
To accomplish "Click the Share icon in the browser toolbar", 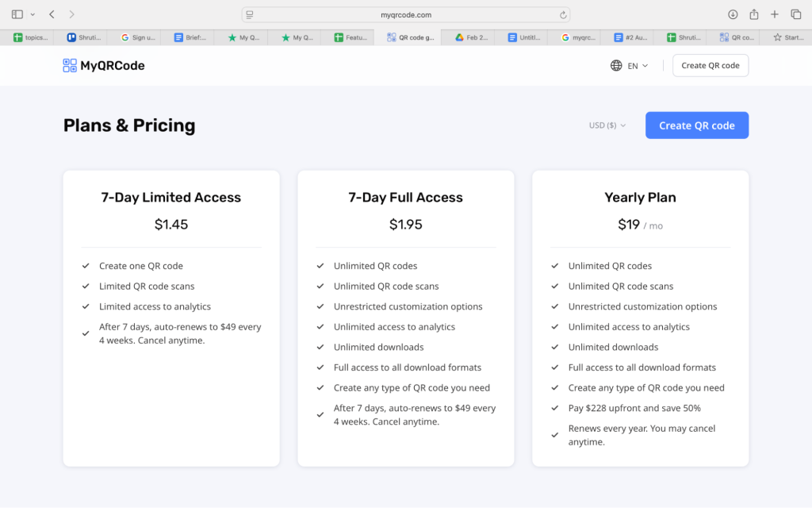I will point(754,13).
